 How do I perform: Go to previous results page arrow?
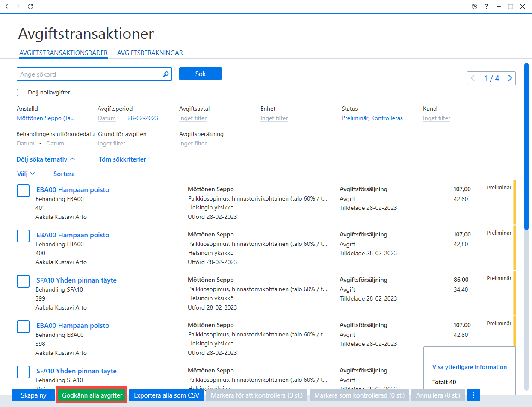(x=473, y=78)
